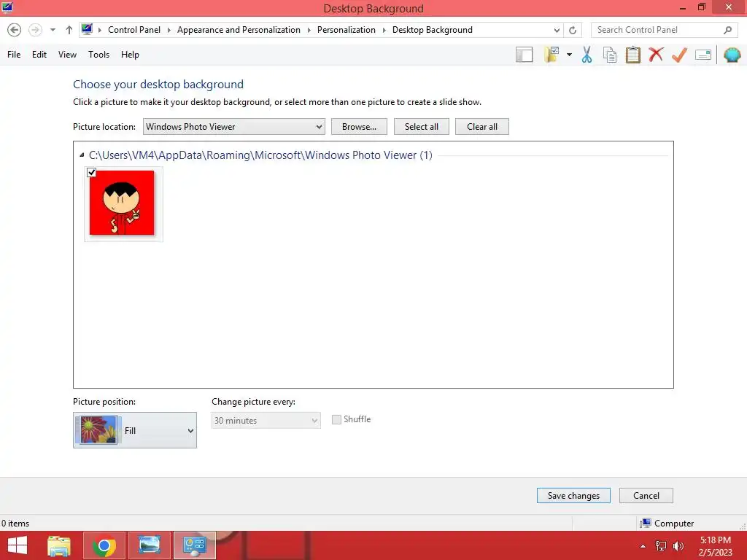Open the Picture position Fill dropdown
The width and height of the screenshot is (747, 560).
135,430
